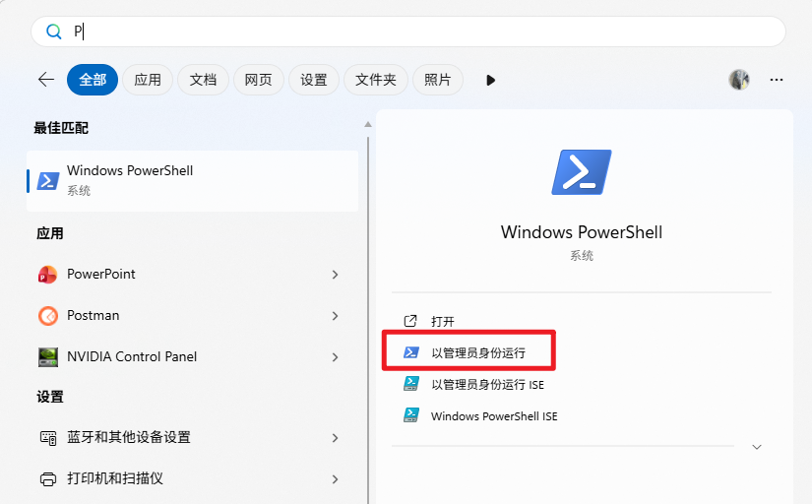Screen dimensions: 812x504
Task: Open 蓝牙和其他设备设置 result
Action: coord(192,438)
